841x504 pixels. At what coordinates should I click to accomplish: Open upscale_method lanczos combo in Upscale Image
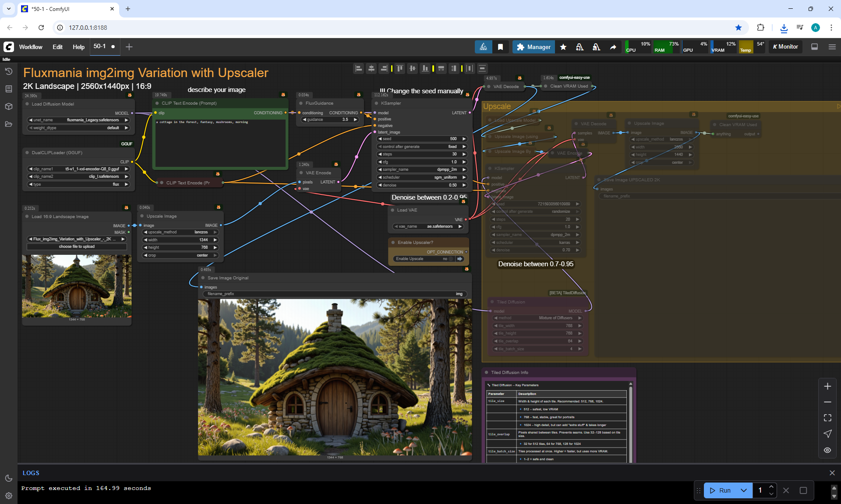point(180,232)
